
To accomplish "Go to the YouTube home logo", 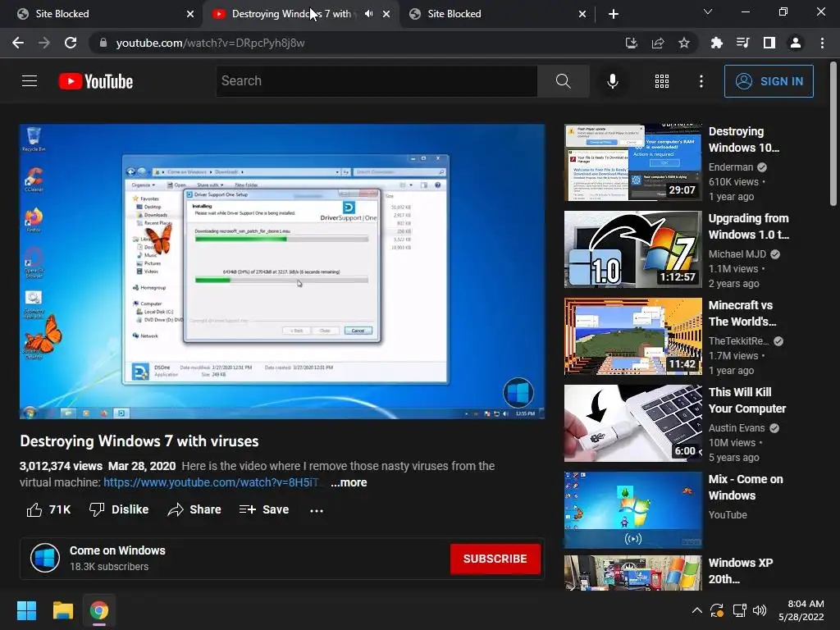I will coord(96,81).
